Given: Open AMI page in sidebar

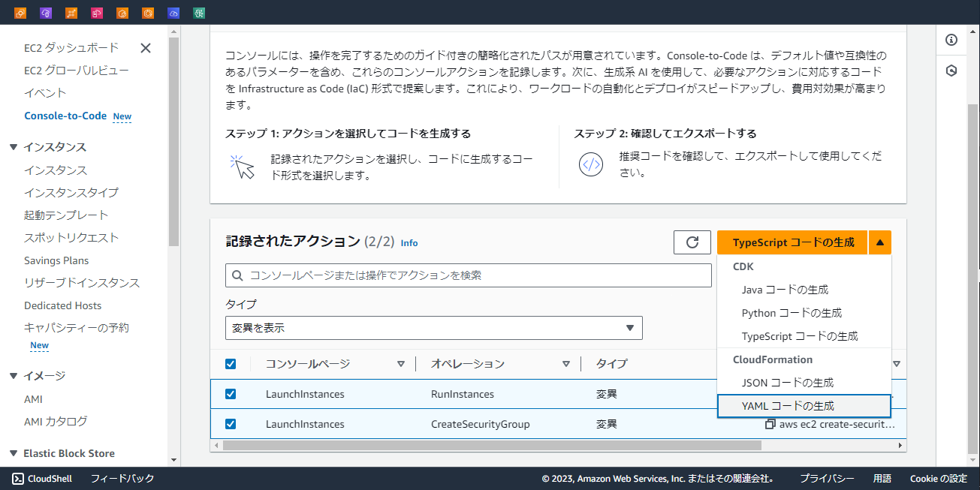Looking at the screenshot, I should pos(33,399).
